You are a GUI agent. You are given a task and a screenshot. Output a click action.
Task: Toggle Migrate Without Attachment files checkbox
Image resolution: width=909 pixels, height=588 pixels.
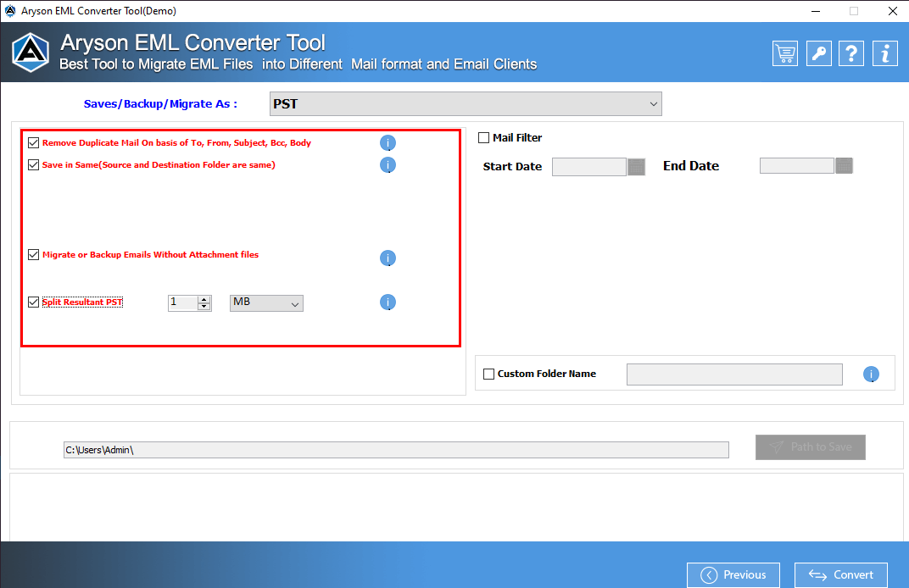tap(34, 254)
